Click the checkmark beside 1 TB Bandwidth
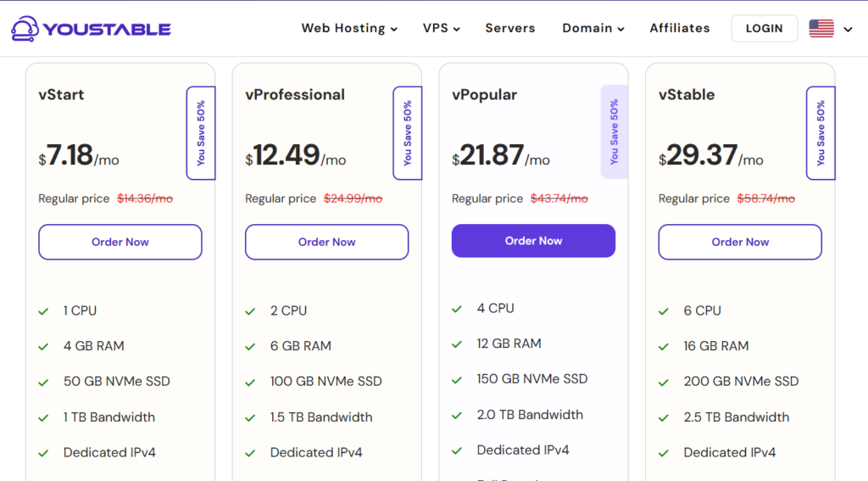868x481 pixels. (x=43, y=418)
